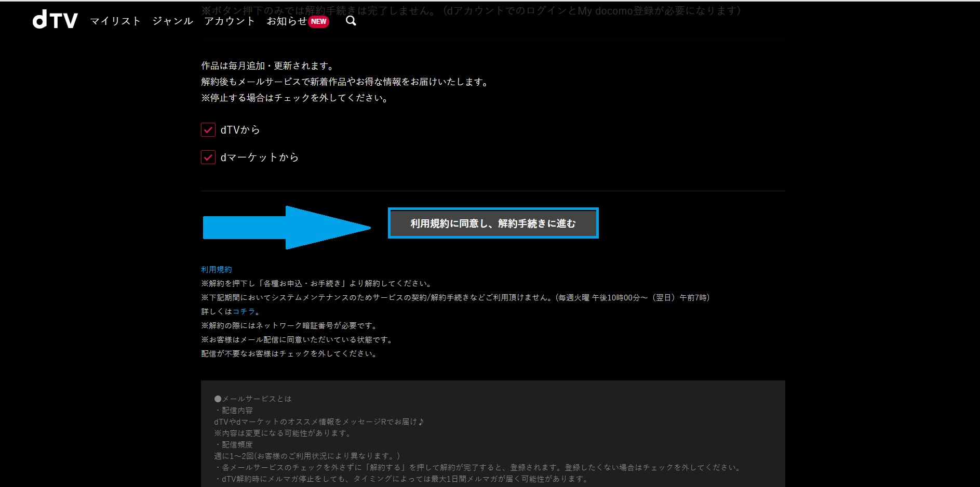Click the 作品は毎月追加・更新されます text
Image resolution: width=980 pixels, height=487 pixels.
pos(268,66)
